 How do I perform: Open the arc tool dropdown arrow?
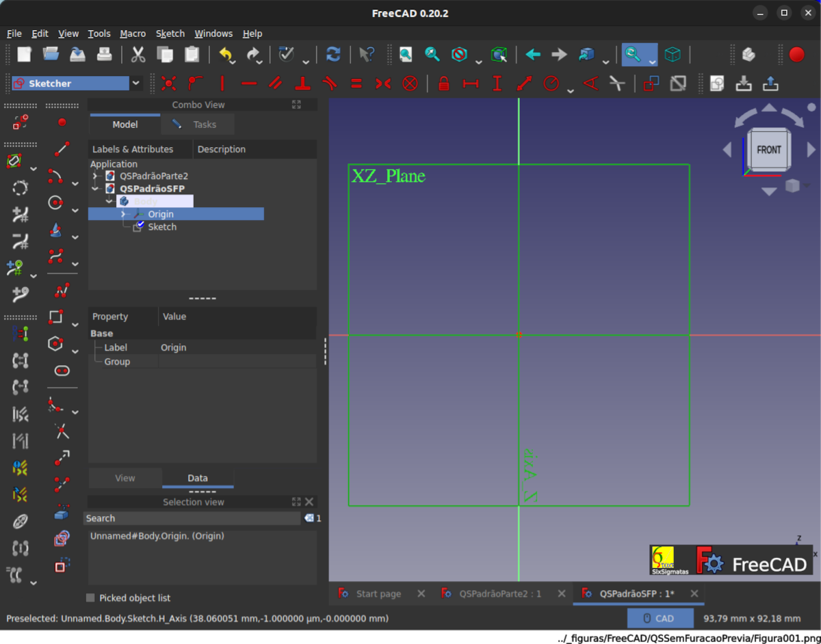click(75, 183)
